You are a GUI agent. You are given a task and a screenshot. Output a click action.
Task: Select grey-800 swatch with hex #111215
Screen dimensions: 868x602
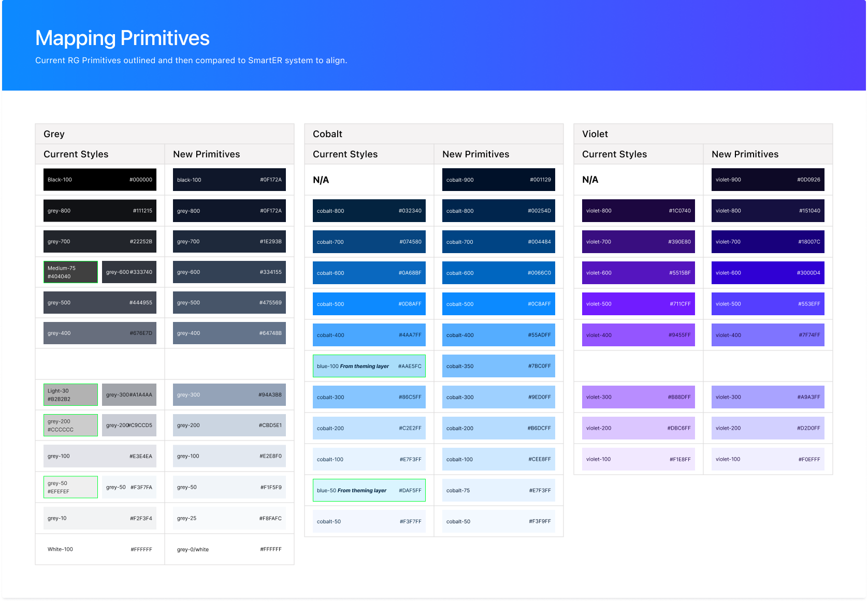(x=100, y=211)
